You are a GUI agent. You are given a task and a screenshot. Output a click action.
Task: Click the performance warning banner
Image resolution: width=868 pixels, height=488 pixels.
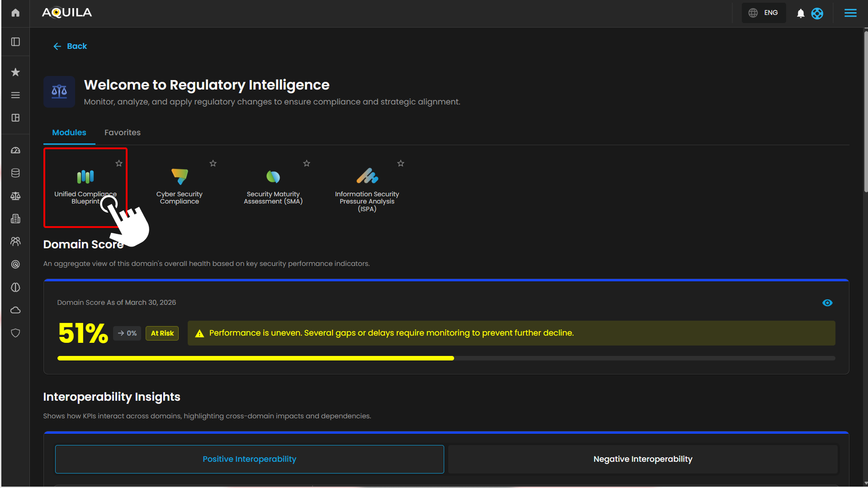(x=511, y=333)
